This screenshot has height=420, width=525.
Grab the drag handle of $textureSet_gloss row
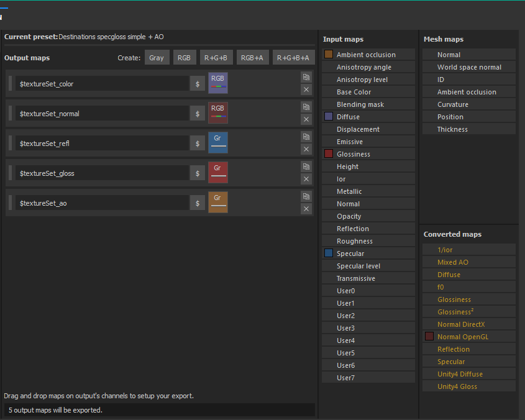10,173
